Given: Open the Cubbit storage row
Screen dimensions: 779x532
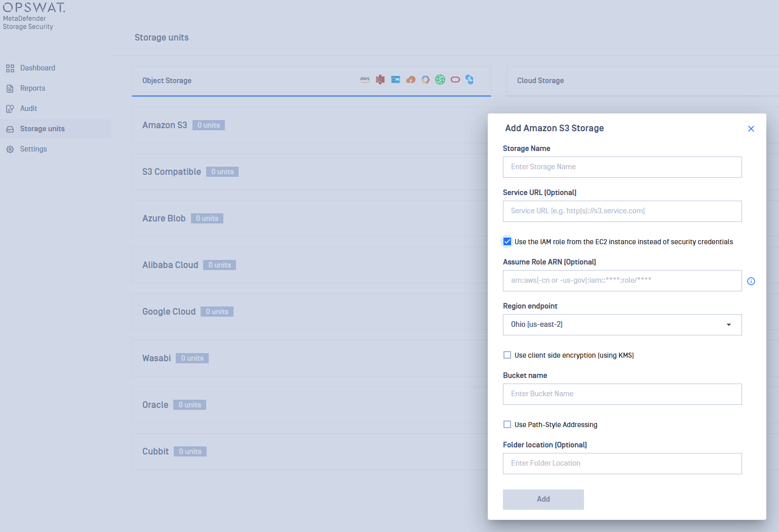Looking at the screenshot, I should (309, 451).
